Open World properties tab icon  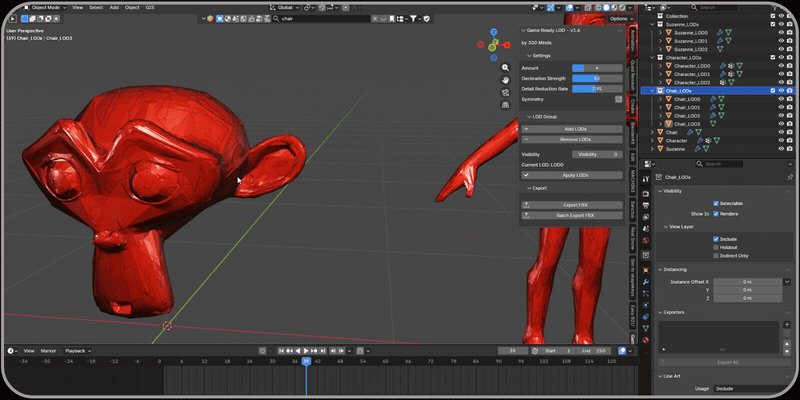(x=646, y=240)
